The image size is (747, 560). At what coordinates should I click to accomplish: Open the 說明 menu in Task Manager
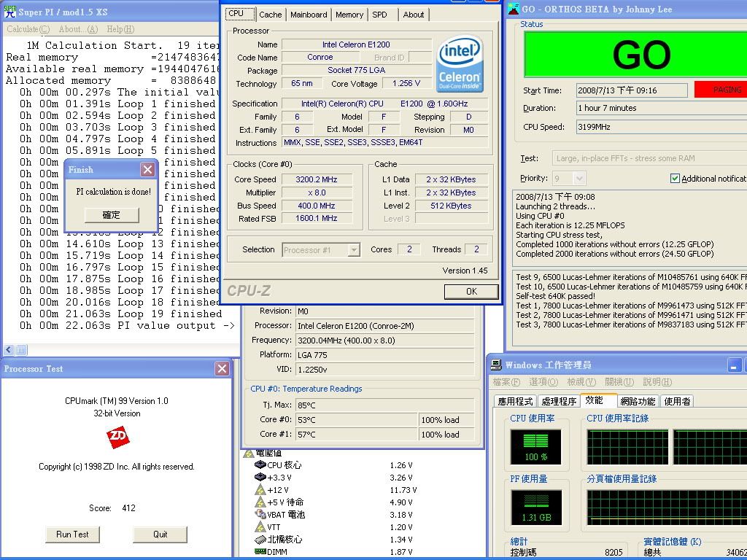[657, 382]
